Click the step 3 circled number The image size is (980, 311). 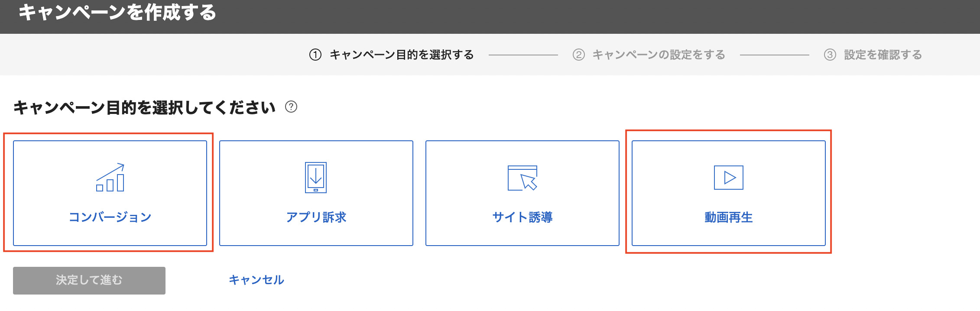tap(830, 55)
